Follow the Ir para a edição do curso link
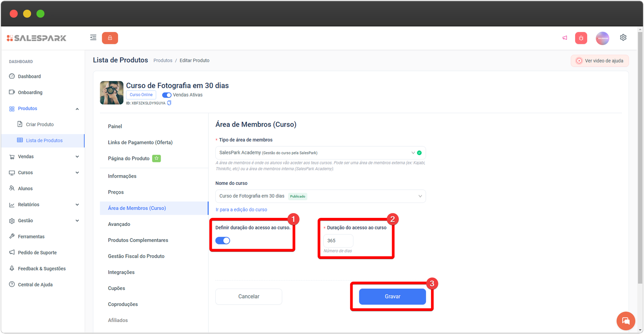 241,209
